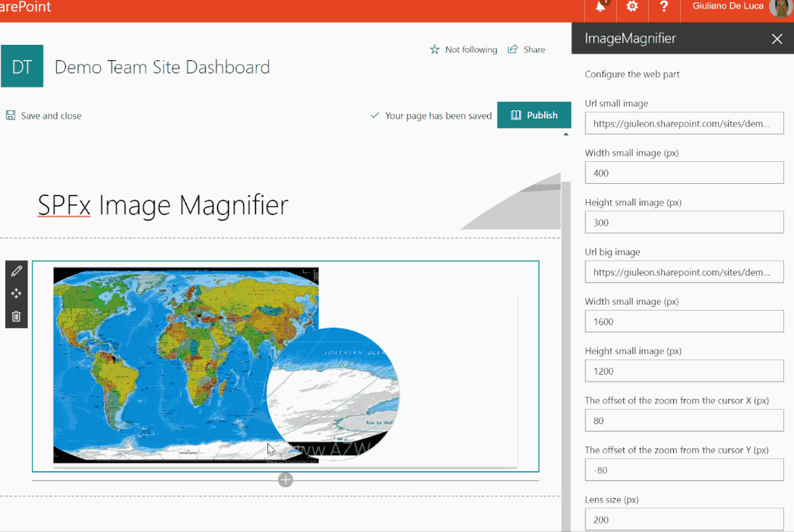The image size is (794, 532).
Task: Click the add web part plus icon
Action: coord(286,480)
